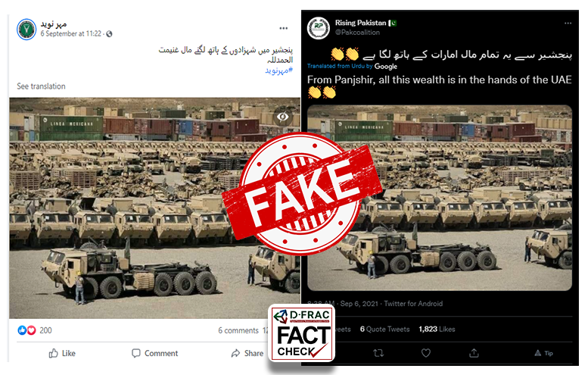Toggle the eye icon on Facebook photo
The image size is (588, 375).
[x=283, y=117]
